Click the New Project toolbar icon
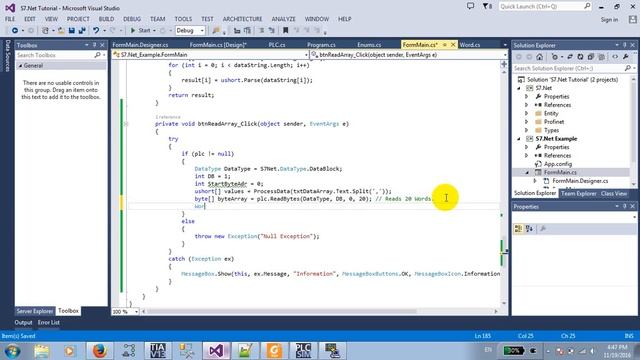This screenshot has width=640, height=360. [45, 30]
